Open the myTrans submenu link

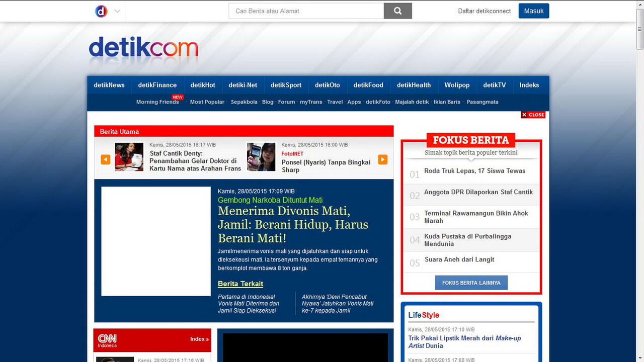pyautogui.click(x=311, y=102)
